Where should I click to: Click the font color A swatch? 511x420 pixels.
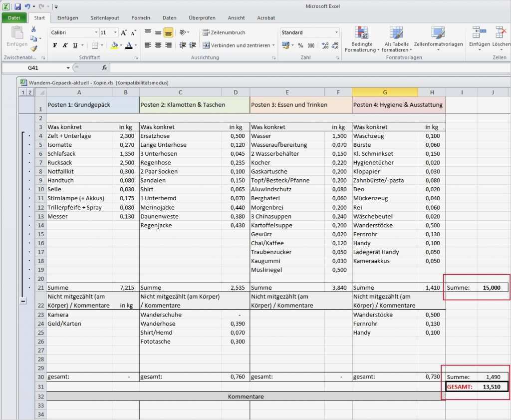point(129,45)
